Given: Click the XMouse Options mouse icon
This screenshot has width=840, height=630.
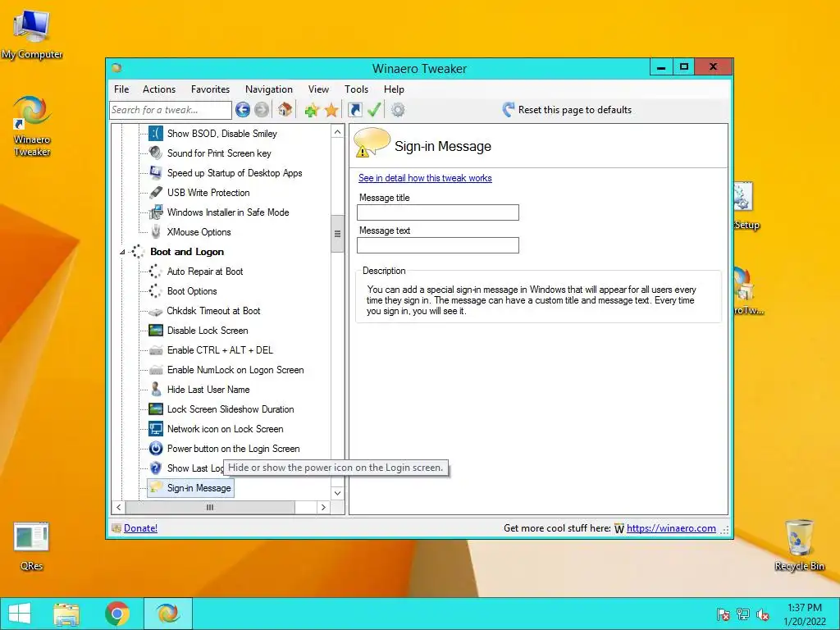Looking at the screenshot, I should [x=155, y=232].
